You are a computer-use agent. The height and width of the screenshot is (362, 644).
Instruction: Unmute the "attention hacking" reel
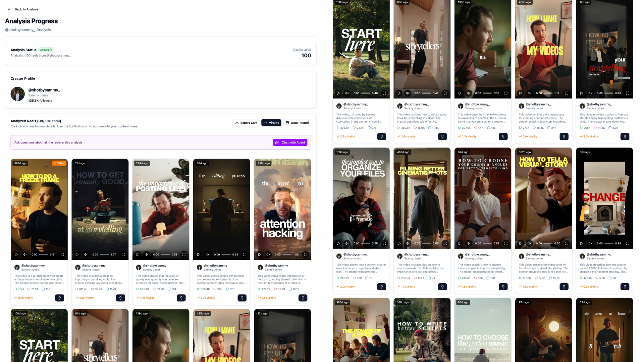click(x=268, y=254)
